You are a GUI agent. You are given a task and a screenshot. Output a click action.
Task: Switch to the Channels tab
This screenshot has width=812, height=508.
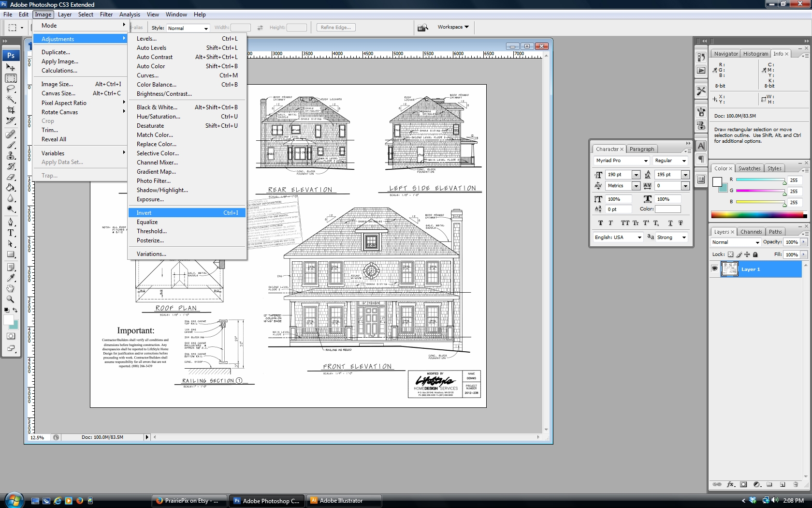click(751, 232)
